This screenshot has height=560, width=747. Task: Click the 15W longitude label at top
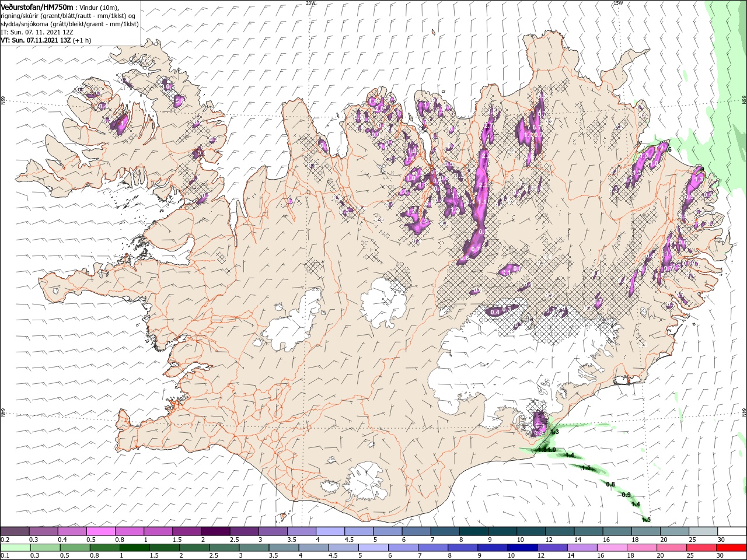pos(618,3)
